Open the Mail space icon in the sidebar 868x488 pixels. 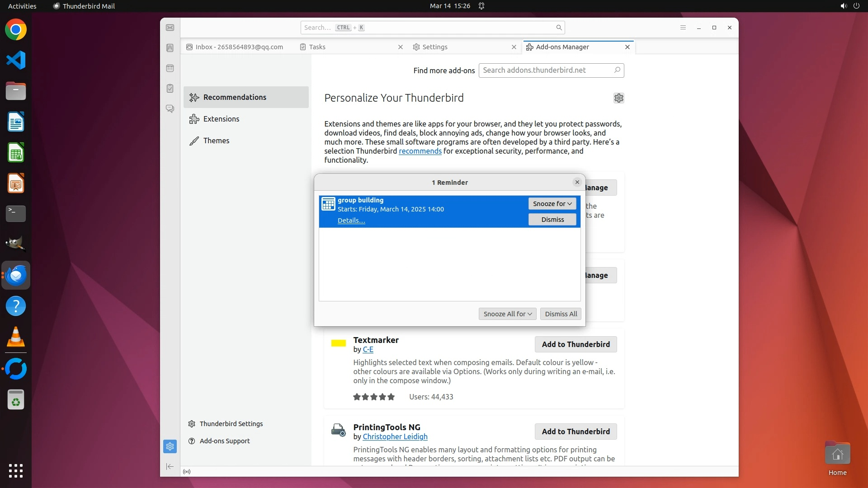tap(170, 28)
